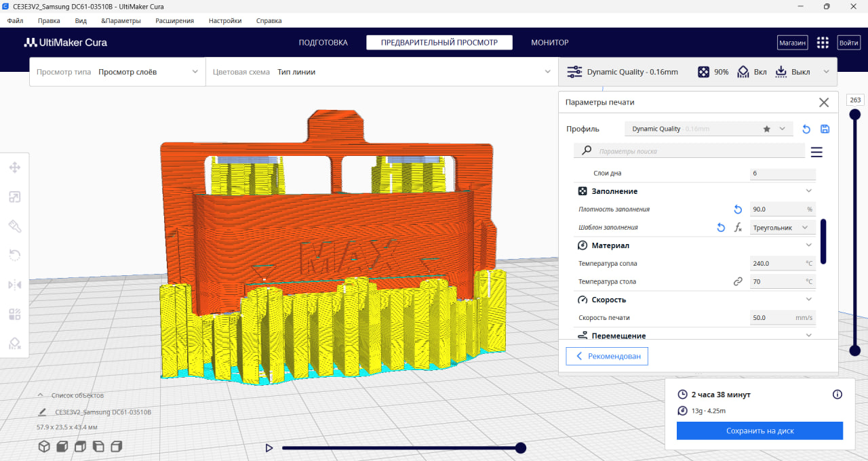Switch to the top view cube
This screenshot has width=868, height=461.
click(x=80, y=446)
